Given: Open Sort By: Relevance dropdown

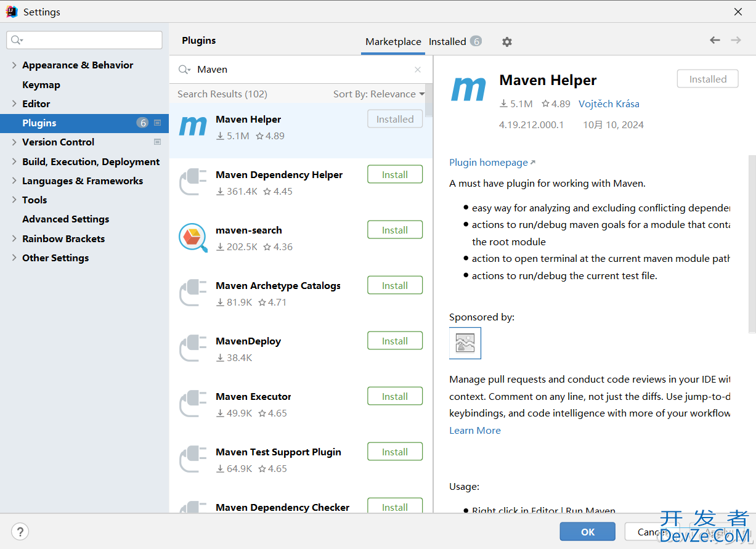Looking at the screenshot, I should point(379,94).
